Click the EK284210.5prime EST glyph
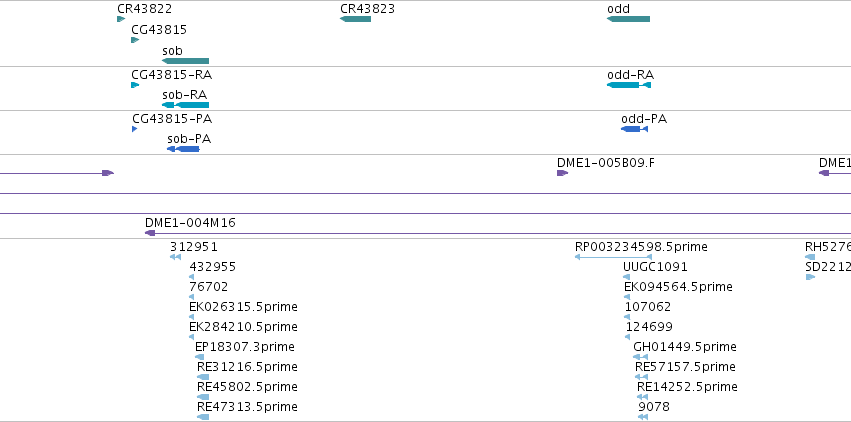851x422 pixels. pos(191,337)
